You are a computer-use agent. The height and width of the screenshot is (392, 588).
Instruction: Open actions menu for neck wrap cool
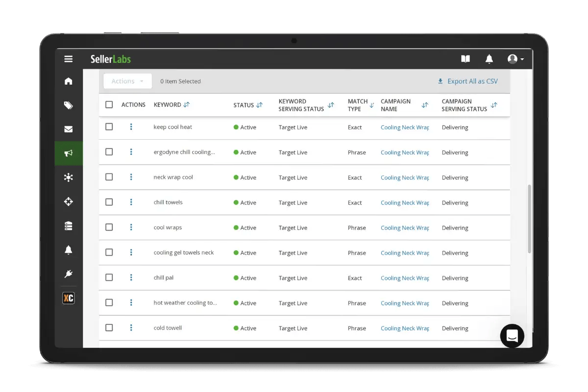pos(131,177)
